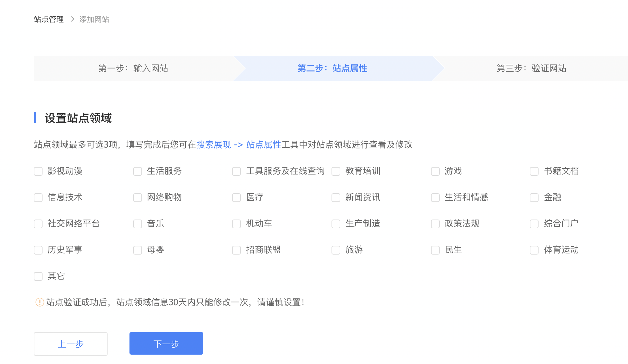628x364 pixels.
Task: Enable the 游戏 checkbox
Action: tap(435, 171)
